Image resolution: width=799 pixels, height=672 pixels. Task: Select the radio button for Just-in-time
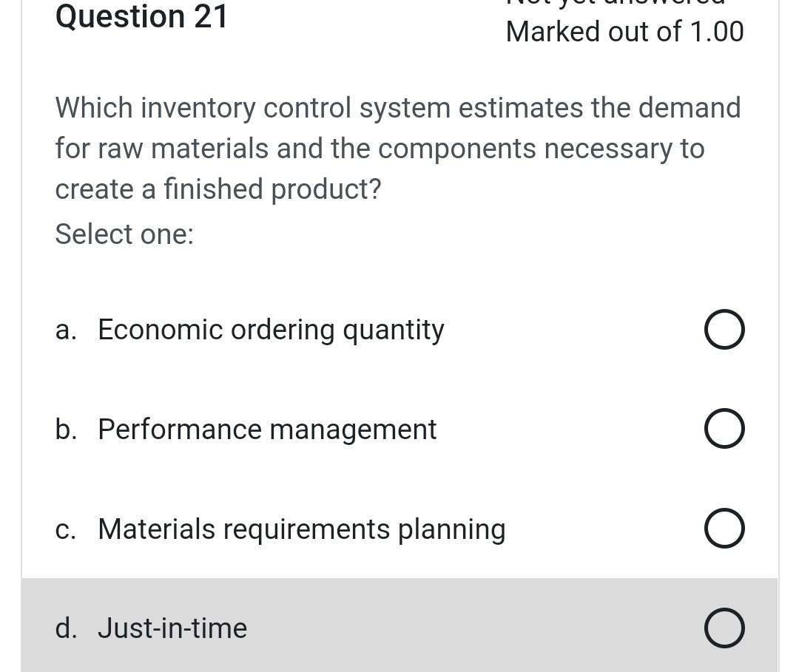tap(725, 628)
